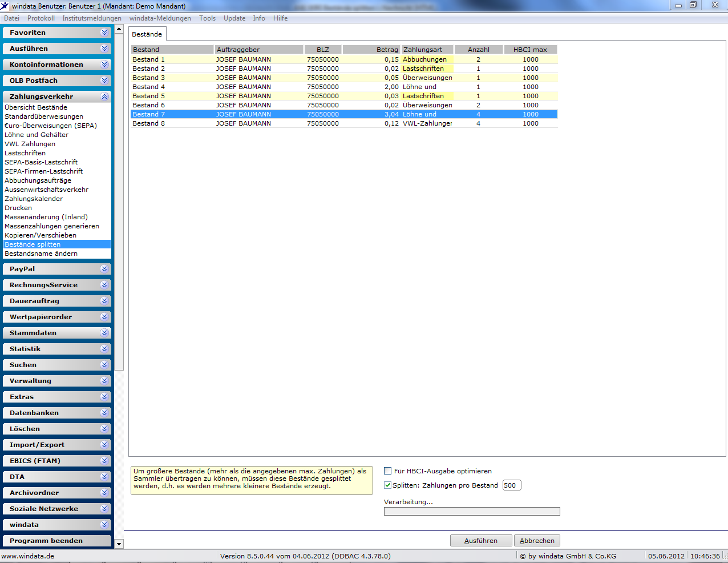Screen dimensions: 728x563
Task: Select Löhne und Gehälter in sidebar
Action: pyautogui.click(x=37, y=135)
